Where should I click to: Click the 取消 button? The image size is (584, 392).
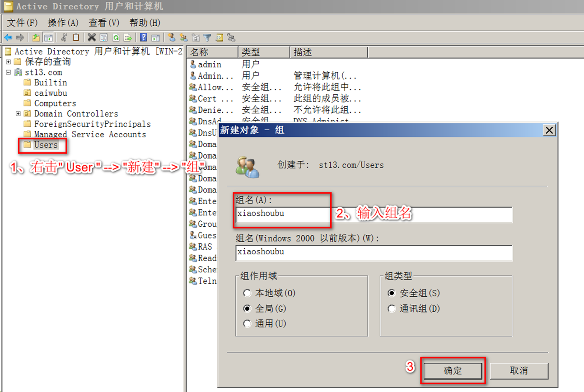coord(519,370)
